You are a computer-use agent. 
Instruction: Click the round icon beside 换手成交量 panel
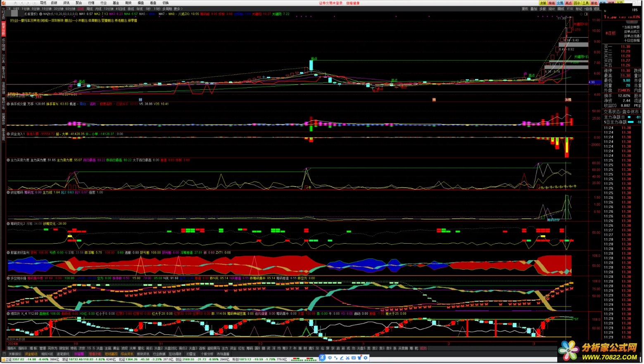pos(8,104)
